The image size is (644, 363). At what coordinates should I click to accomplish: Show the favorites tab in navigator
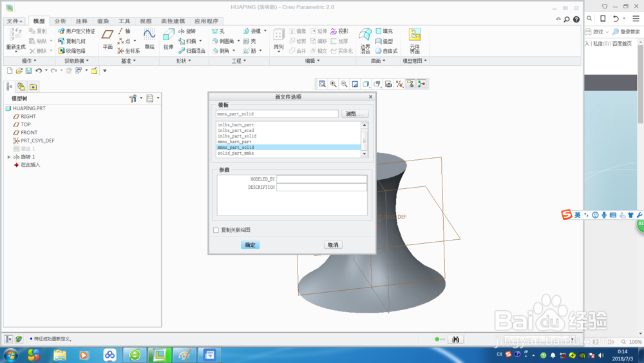pos(33,87)
